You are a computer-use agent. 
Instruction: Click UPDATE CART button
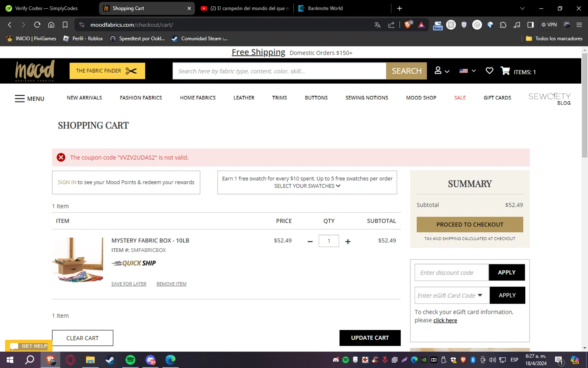(370, 338)
